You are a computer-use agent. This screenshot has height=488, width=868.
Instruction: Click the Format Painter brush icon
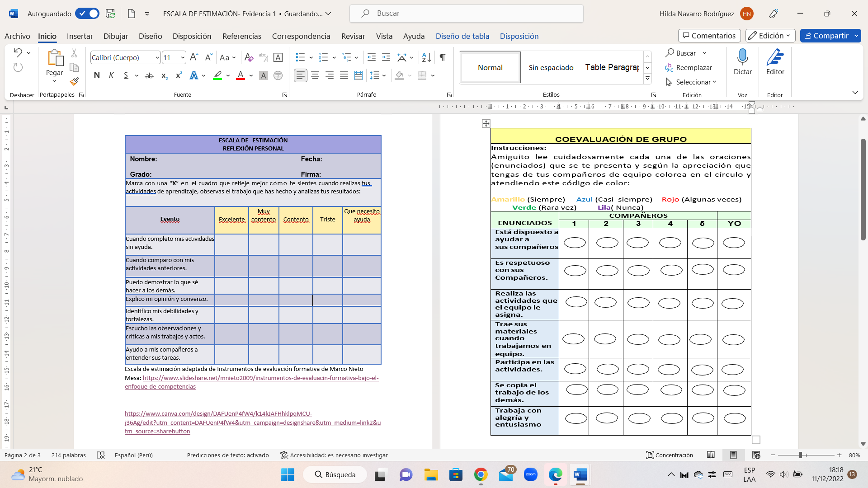coord(75,82)
